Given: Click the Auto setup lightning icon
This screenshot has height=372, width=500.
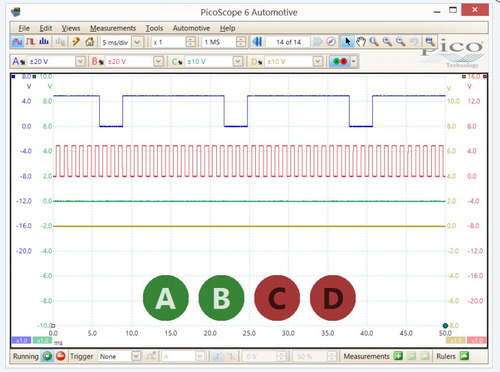Looking at the screenshot, I should pyautogui.click(x=76, y=42).
